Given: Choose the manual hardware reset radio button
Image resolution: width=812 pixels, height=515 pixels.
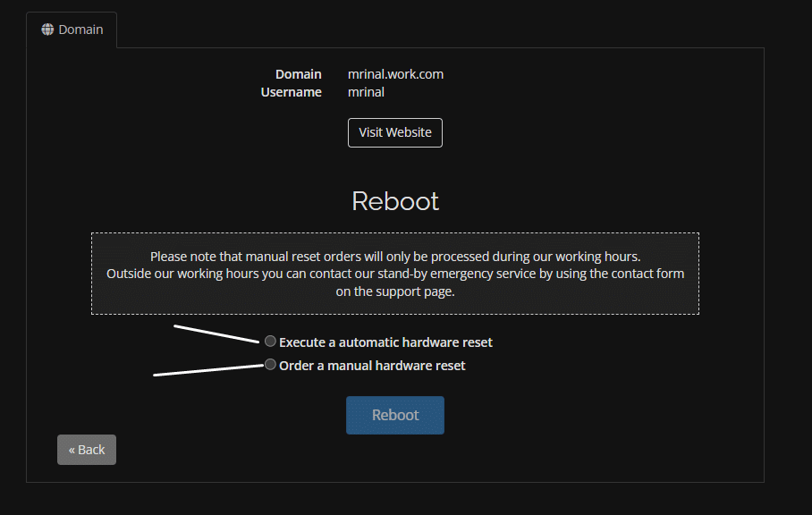Looking at the screenshot, I should [x=270, y=365].
